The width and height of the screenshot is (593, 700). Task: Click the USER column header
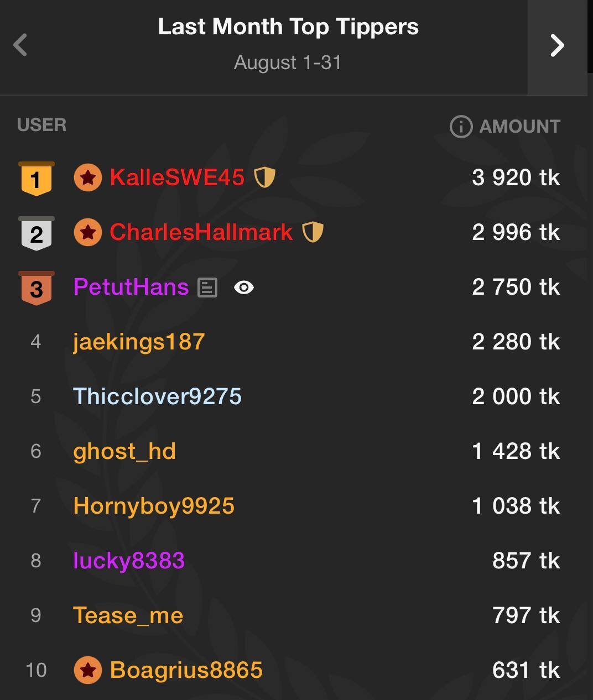click(x=41, y=125)
